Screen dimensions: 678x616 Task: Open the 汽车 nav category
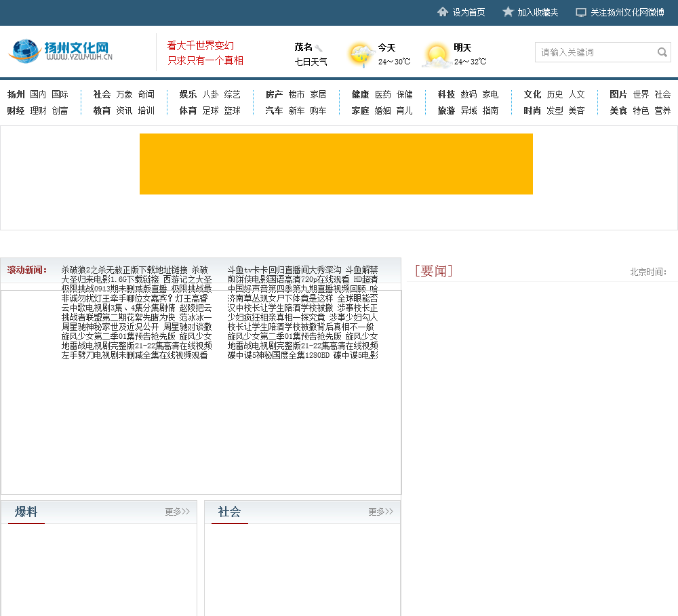(274, 110)
